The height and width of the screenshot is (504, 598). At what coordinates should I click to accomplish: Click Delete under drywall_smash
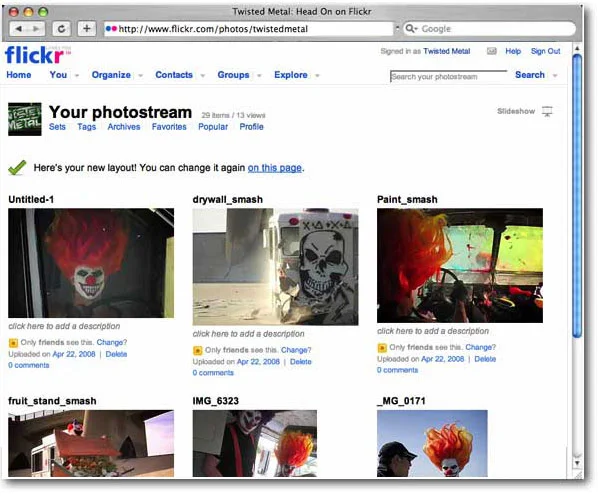[301, 362]
